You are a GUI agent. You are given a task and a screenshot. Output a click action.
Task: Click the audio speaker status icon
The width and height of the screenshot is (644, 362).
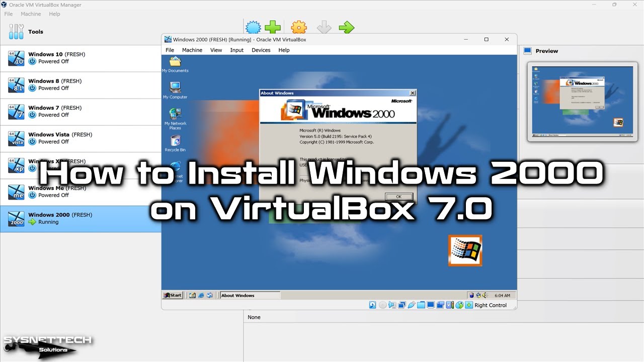[392, 305]
